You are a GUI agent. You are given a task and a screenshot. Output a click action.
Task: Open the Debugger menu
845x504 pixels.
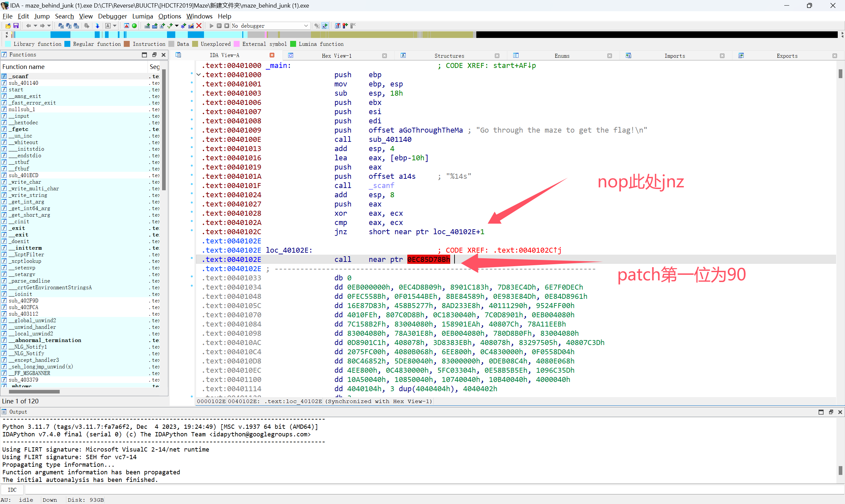click(113, 16)
